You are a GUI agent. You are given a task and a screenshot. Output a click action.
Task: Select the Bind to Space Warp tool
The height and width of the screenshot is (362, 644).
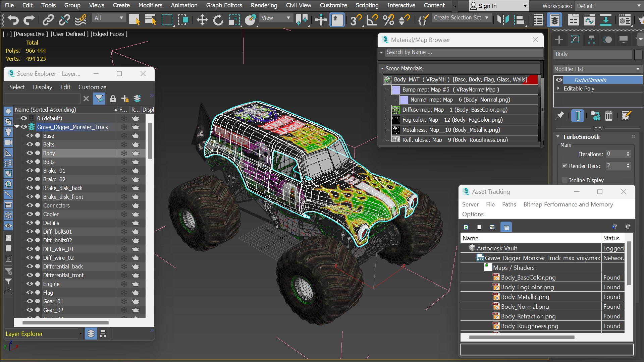(x=80, y=20)
